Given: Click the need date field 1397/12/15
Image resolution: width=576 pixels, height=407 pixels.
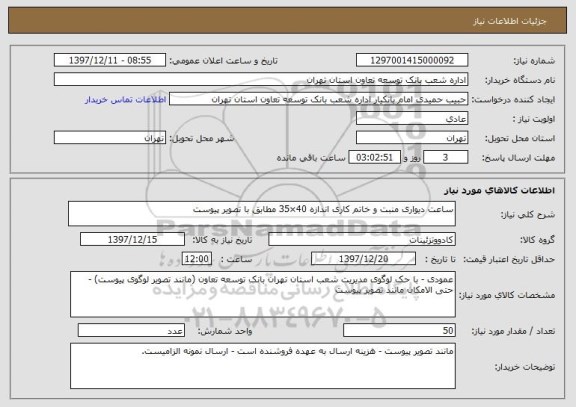Looking at the screenshot, I should (x=132, y=239).
